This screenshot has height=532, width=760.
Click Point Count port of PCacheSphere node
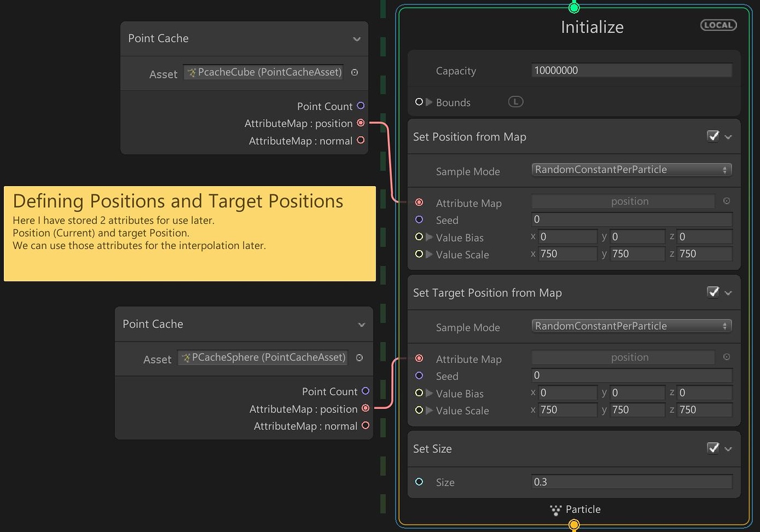pyautogui.click(x=366, y=391)
